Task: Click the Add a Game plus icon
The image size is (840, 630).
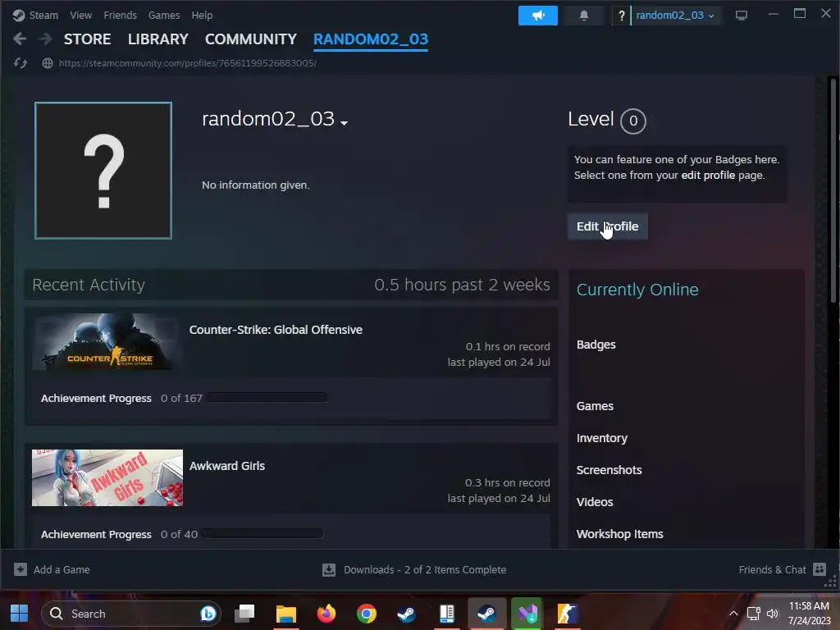Action: 21,569
